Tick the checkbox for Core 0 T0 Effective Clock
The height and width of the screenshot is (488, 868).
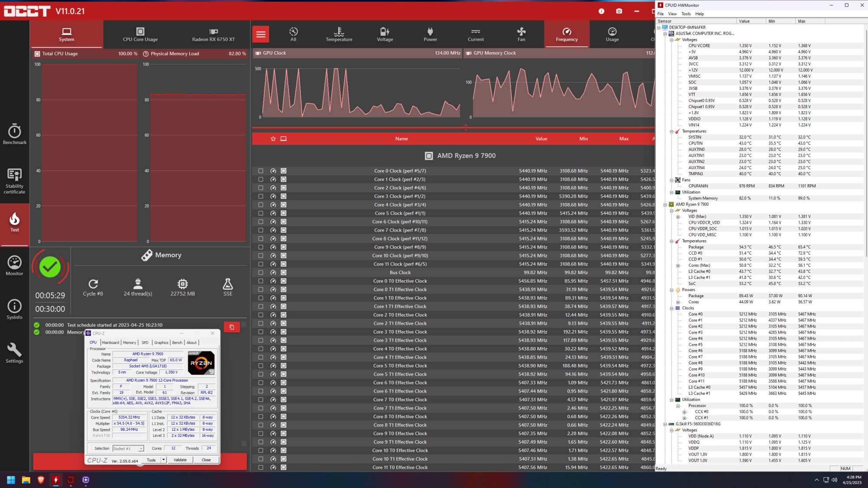260,281
